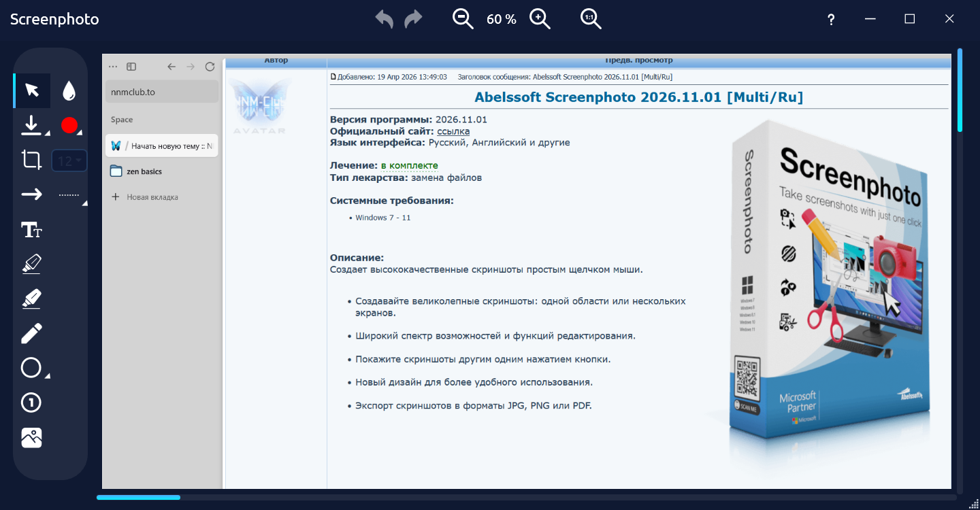The width and height of the screenshot is (980, 510).
Task: Open the red color picker swatch
Action: (69, 125)
